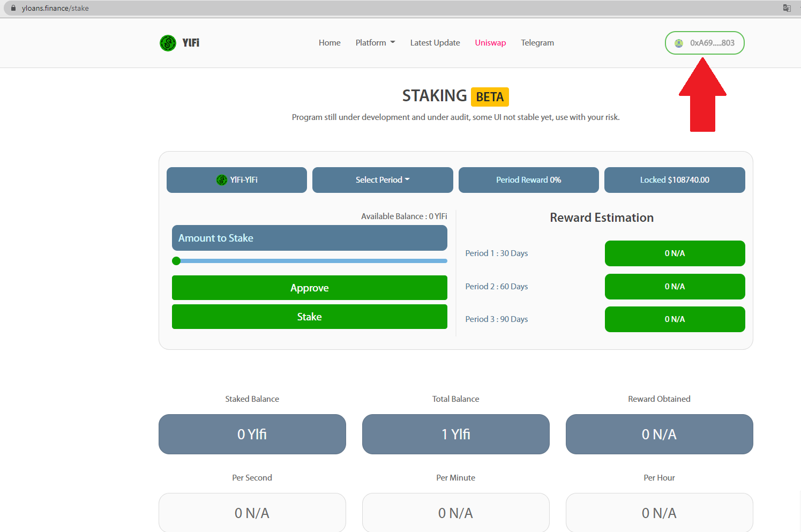Click the stake amount slider handle

176,261
